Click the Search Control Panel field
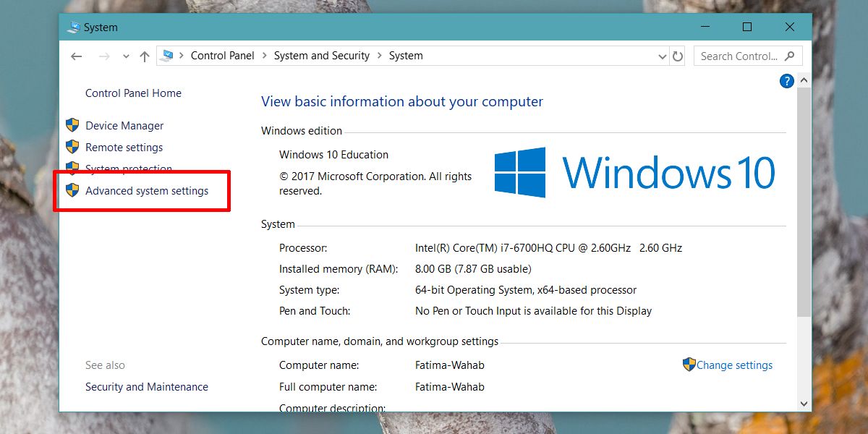The width and height of the screenshot is (868, 434). (x=748, y=56)
